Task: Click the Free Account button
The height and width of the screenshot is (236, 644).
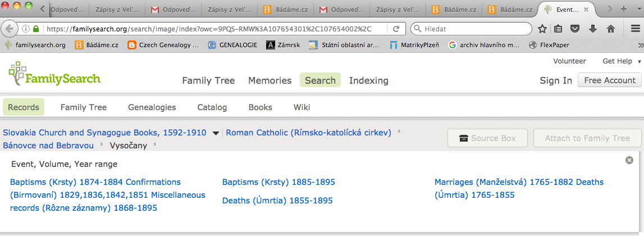Action: point(610,80)
